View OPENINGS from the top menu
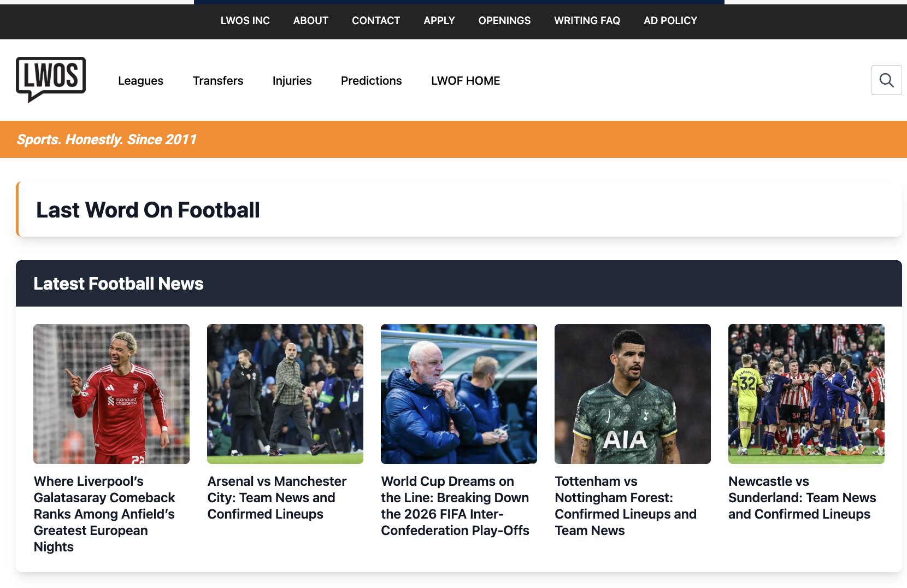The width and height of the screenshot is (907, 588). (x=504, y=21)
